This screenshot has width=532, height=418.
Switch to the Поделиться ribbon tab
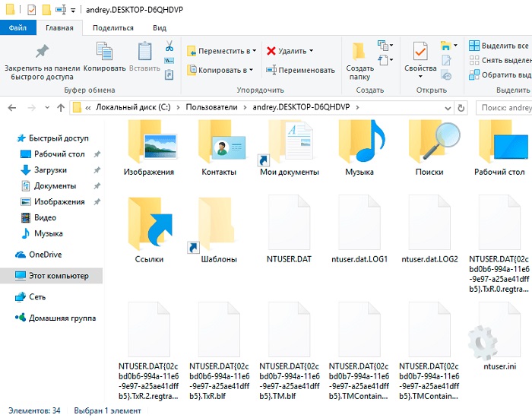tap(113, 28)
